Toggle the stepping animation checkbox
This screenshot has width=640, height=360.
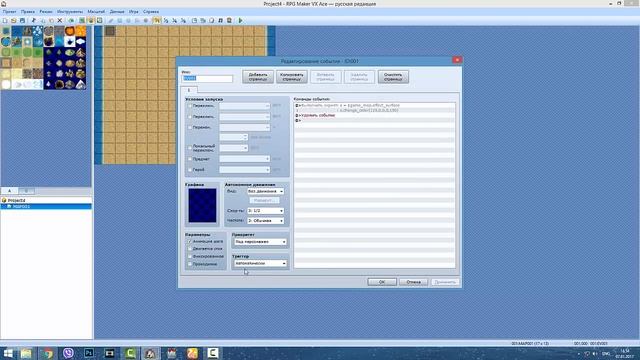[190, 249]
